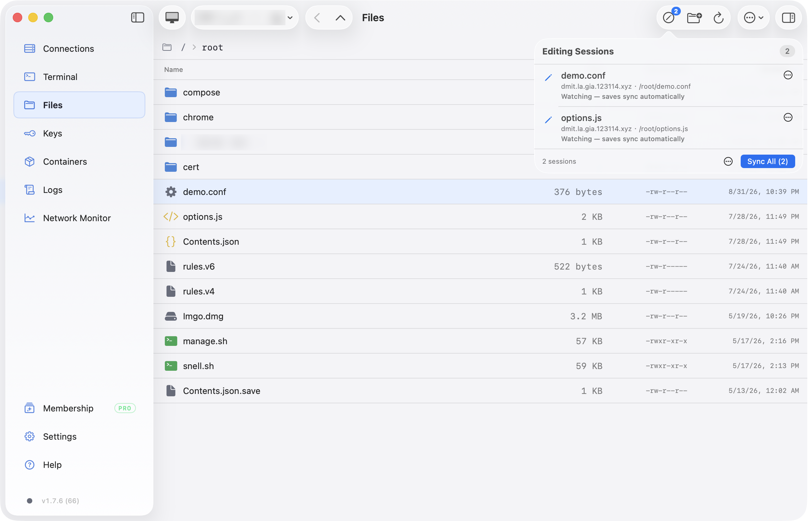This screenshot has height=521, width=812.
Task: Select the demo.conf file row
Action: [480, 192]
